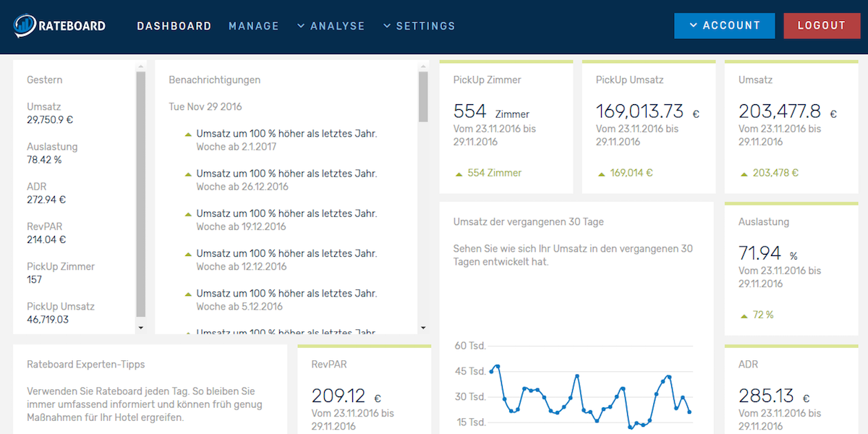
Task: Click the green arrow beside 203,478 €
Action: click(x=743, y=174)
